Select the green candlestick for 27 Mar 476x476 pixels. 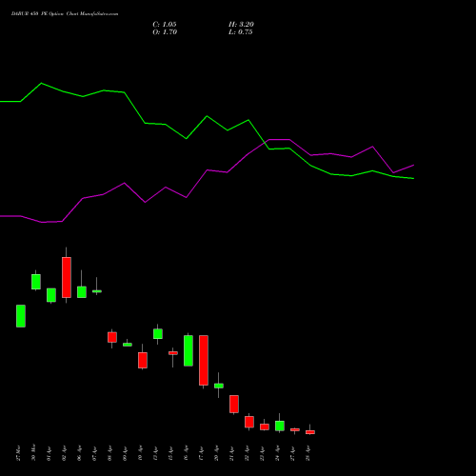[x=21, y=316]
